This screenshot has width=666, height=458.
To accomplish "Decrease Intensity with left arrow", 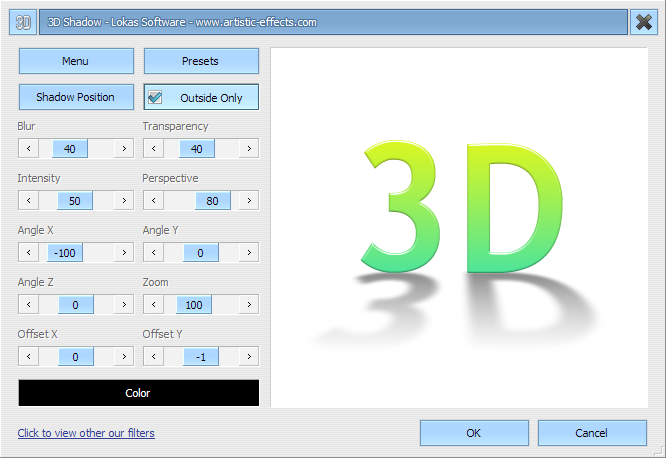I will click(28, 200).
